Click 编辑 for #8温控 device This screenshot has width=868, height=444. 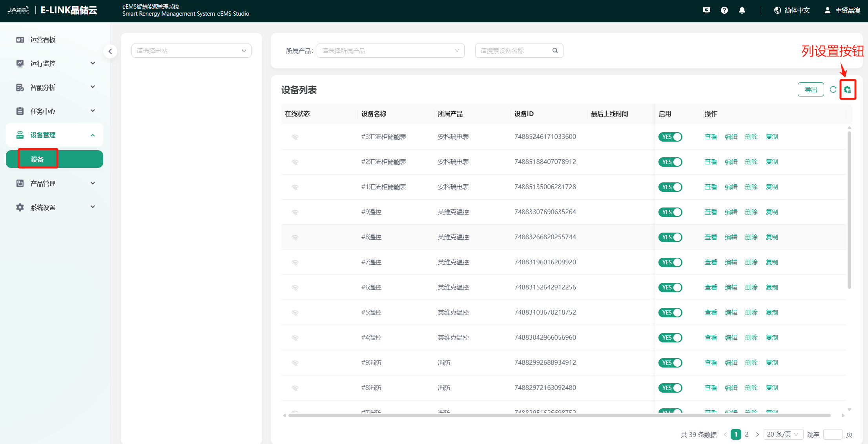tap(731, 237)
